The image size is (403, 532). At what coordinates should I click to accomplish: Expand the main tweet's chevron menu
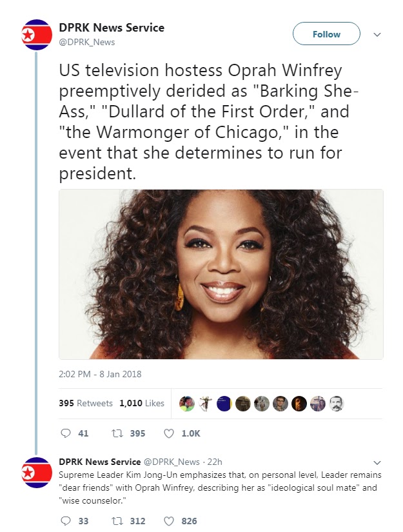378,35
